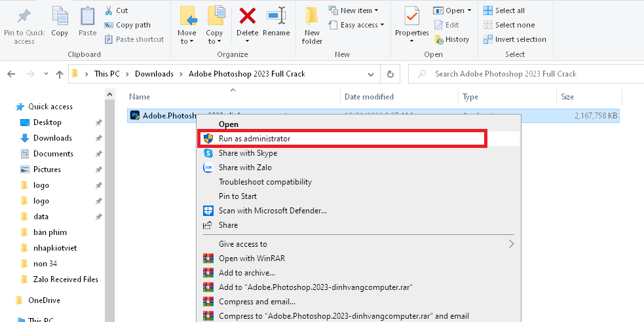The width and height of the screenshot is (644, 322).
Task: Refresh the folder view
Action: coord(390,75)
